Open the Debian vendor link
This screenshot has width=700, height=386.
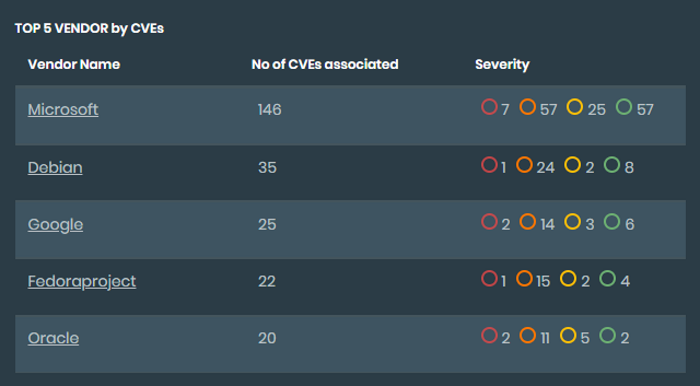click(55, 167)
